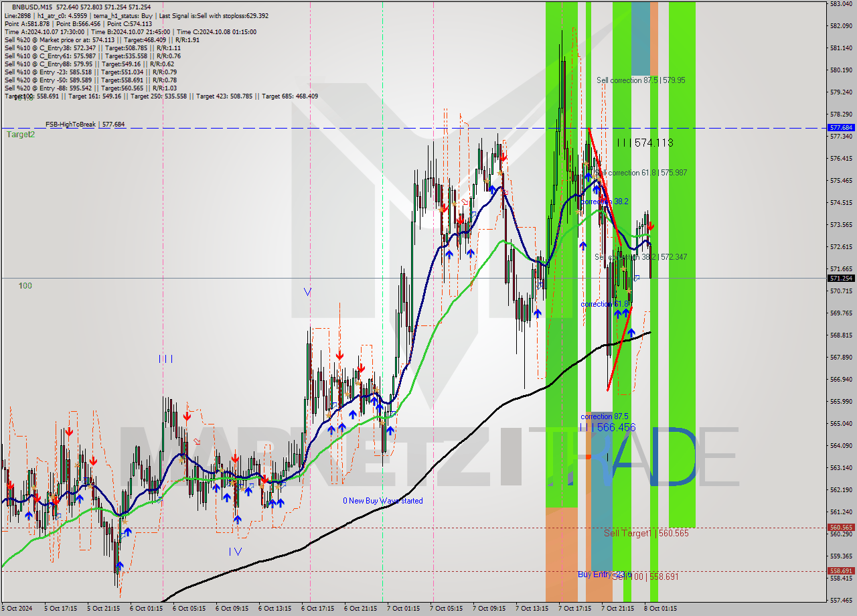Screen dimensions: 857x616
Task: Click the 'Sell correction 38.2 | 572.347' label
Action: (x=641, y=257)
